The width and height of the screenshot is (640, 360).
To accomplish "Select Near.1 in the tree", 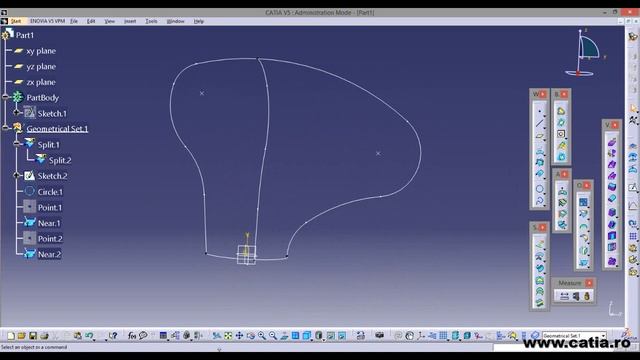I will pos(49,223).
